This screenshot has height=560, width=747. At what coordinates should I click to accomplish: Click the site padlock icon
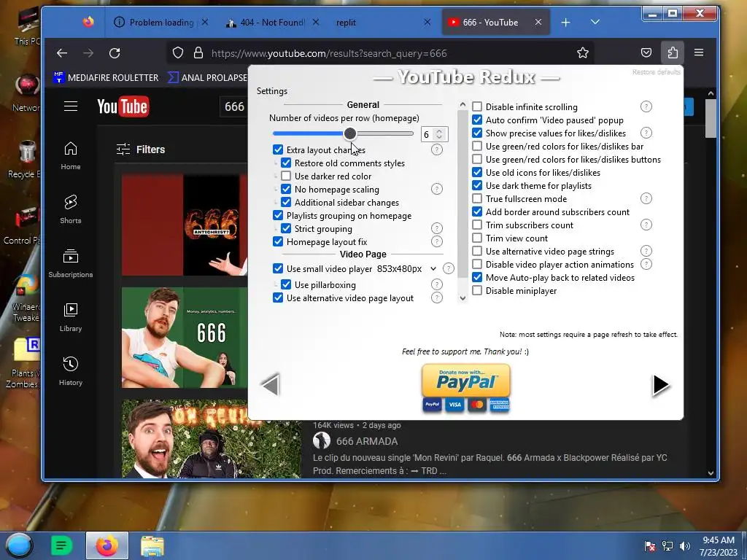pos(198,52)
